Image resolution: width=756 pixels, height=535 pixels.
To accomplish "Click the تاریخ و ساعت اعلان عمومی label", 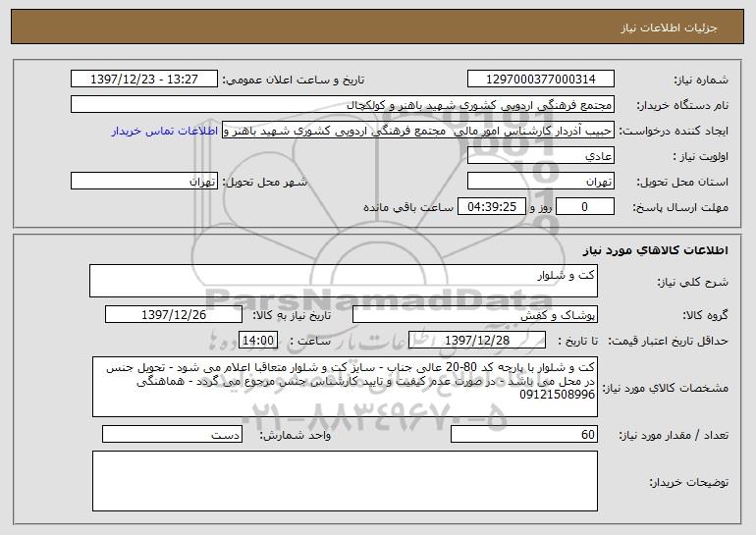I will click(294, 80).
